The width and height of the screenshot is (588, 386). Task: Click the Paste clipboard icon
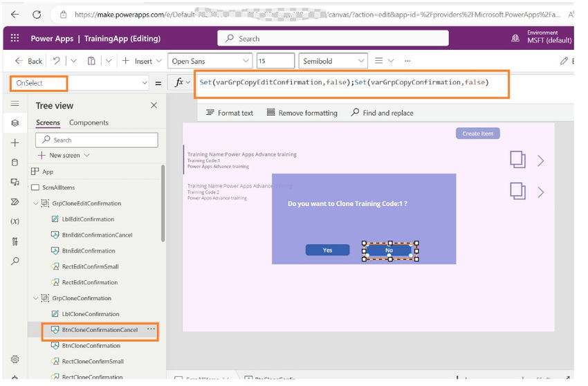[91, 61]
